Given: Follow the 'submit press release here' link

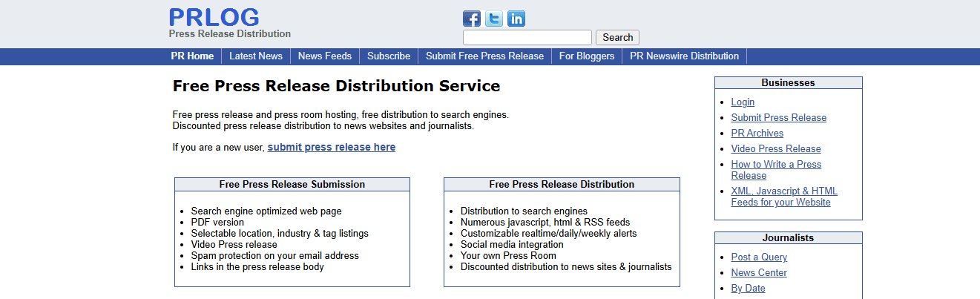Looking at the screenshot, I should coord(331,148).
